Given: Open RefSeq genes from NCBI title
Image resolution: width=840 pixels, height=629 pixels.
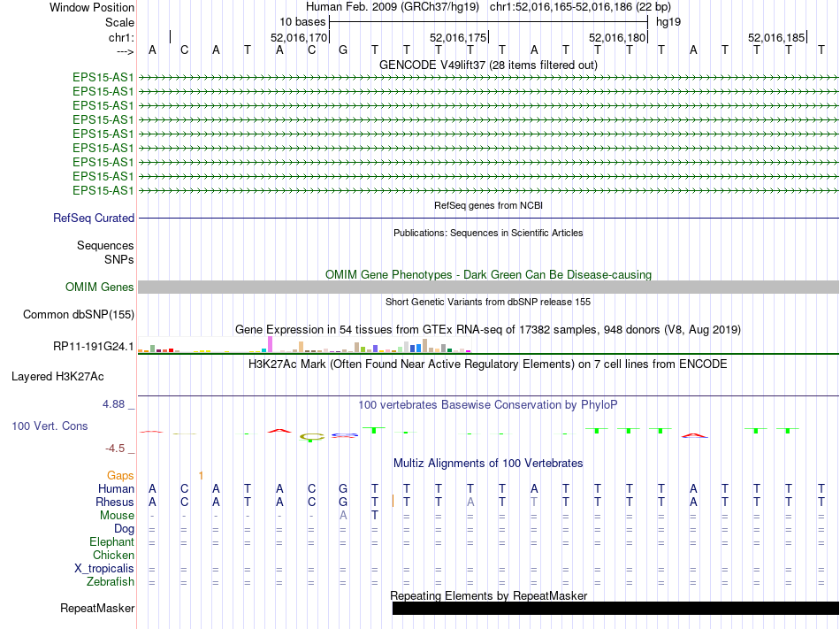Looking at the screenshot, I should click(488, 205).
